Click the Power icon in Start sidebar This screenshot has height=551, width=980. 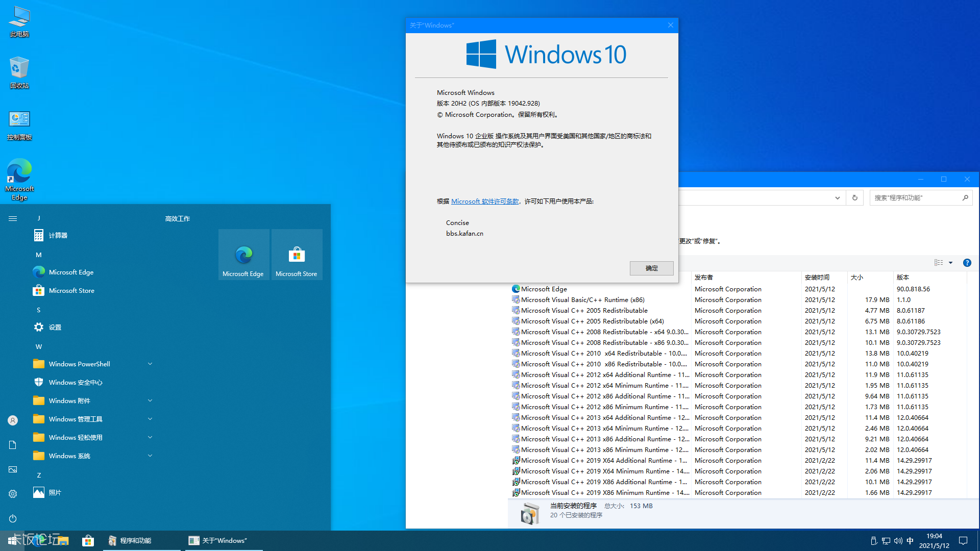13,518
